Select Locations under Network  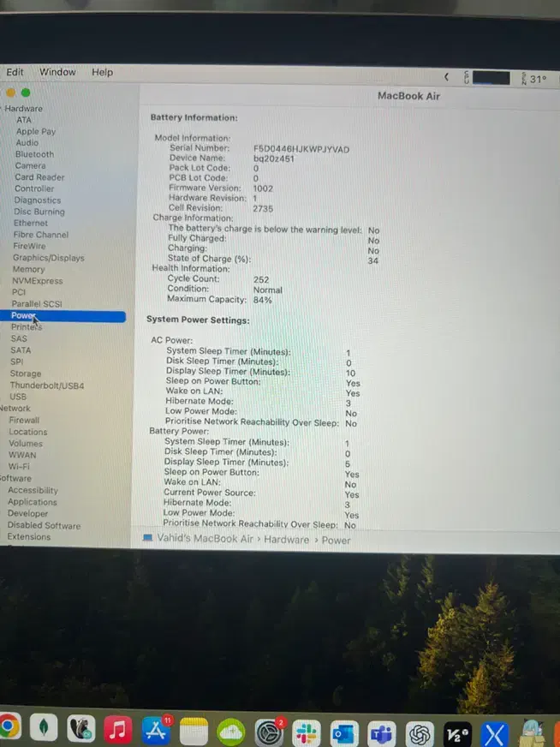click(x=28, y=432)
